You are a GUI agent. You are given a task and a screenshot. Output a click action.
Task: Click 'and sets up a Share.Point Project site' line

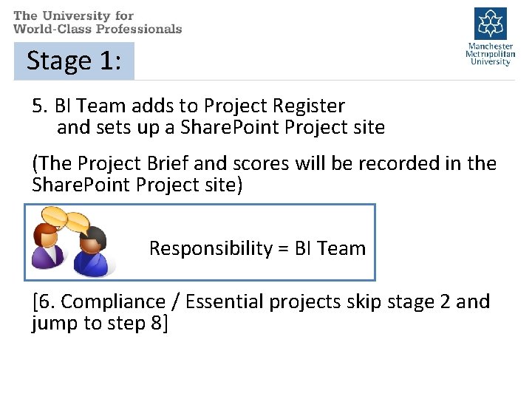[x=220, y=127]
